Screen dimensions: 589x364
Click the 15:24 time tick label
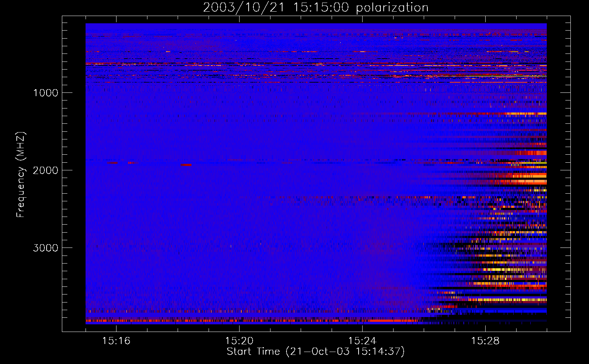coord(362,341)
